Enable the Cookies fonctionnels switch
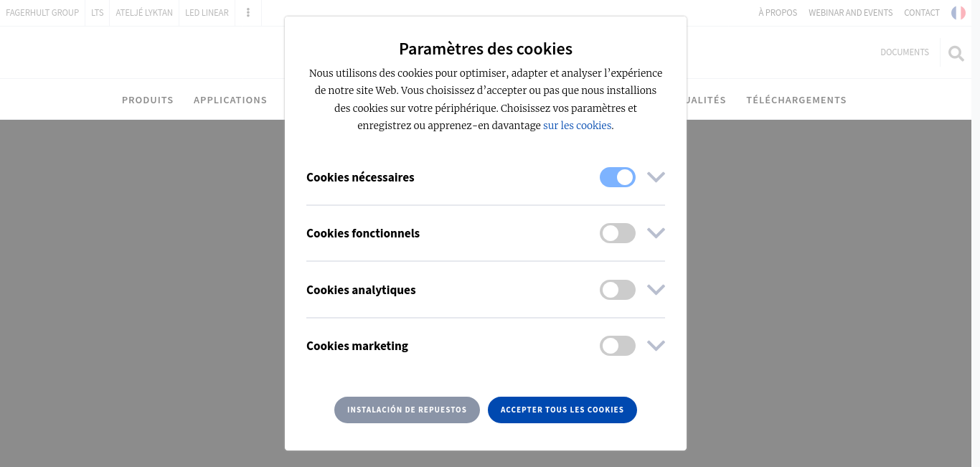The width and height of the screenshot is (980, 467). tap(618, 233)
